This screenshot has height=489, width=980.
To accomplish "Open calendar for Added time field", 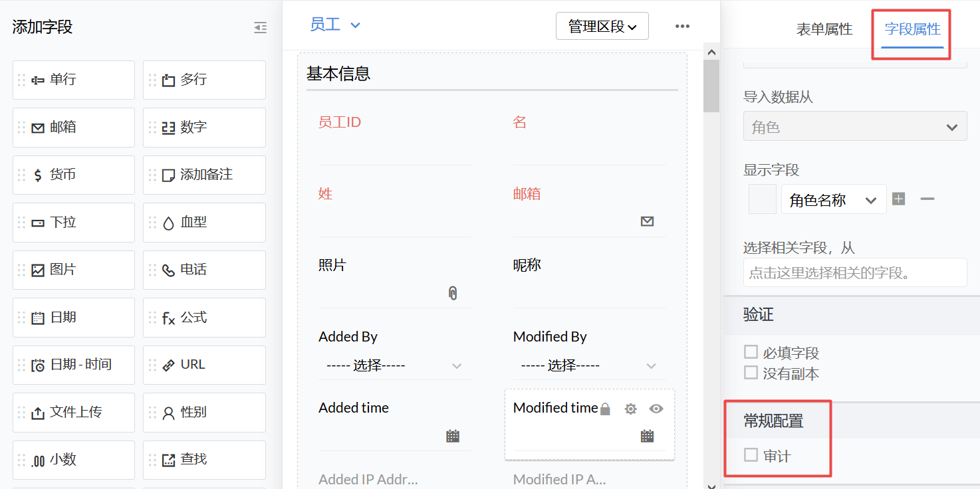I will point(453,436).
